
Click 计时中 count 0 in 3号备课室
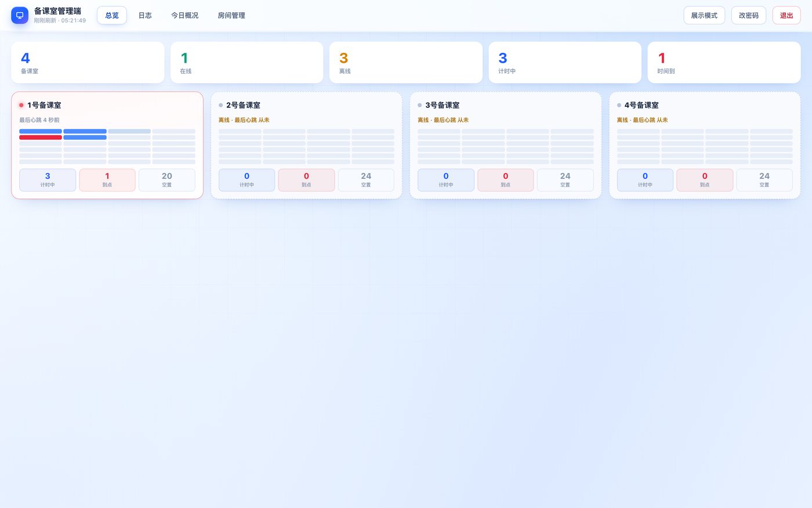coord(446,180)
